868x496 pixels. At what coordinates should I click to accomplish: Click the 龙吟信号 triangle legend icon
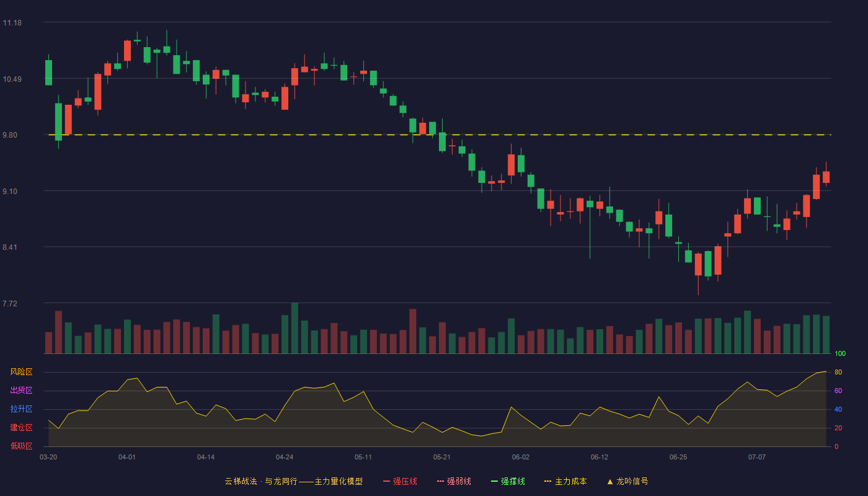coord(610,481)
